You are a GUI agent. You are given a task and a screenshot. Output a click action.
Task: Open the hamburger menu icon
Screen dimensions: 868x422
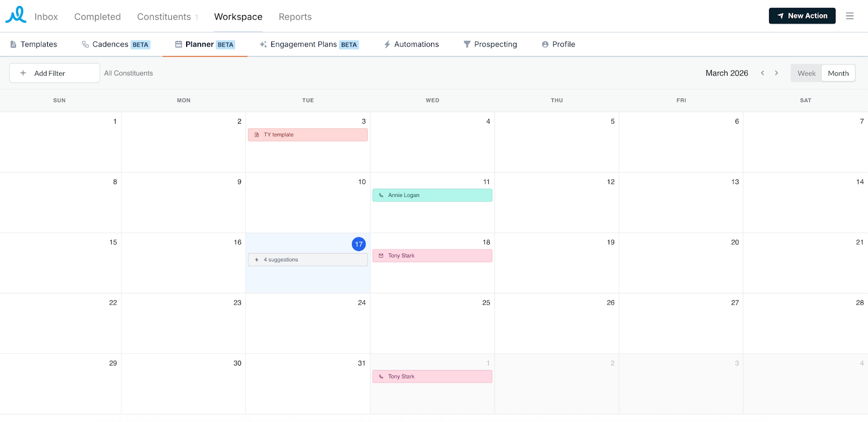click(850, 16)
